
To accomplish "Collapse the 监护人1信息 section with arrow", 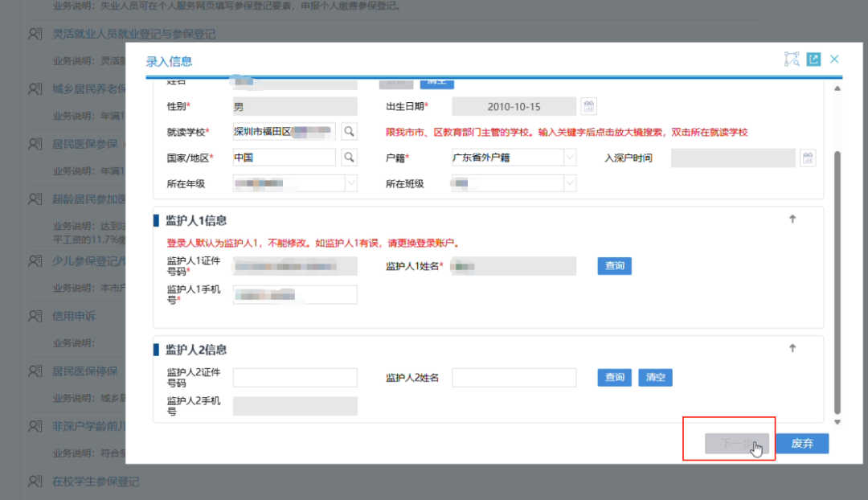I will point(792,219).
